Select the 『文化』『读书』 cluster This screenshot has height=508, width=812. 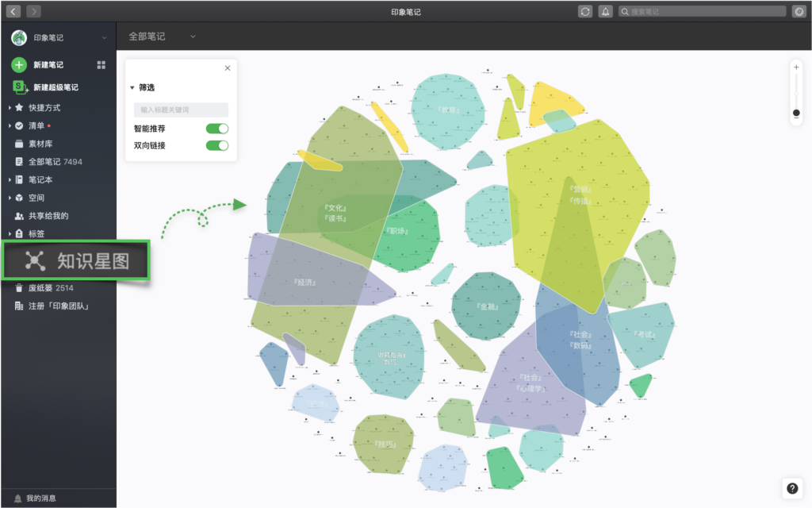[x=335, y=213]
